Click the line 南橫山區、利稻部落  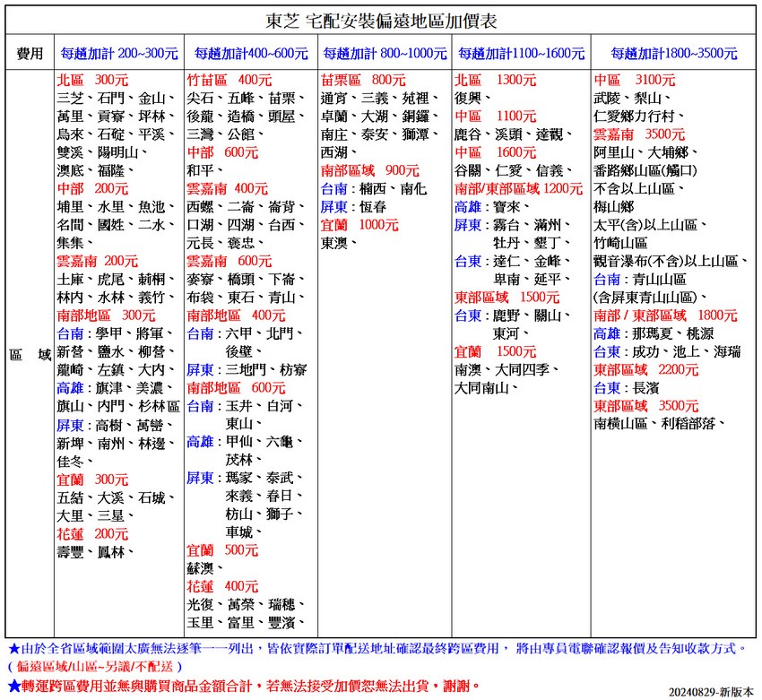659,424
